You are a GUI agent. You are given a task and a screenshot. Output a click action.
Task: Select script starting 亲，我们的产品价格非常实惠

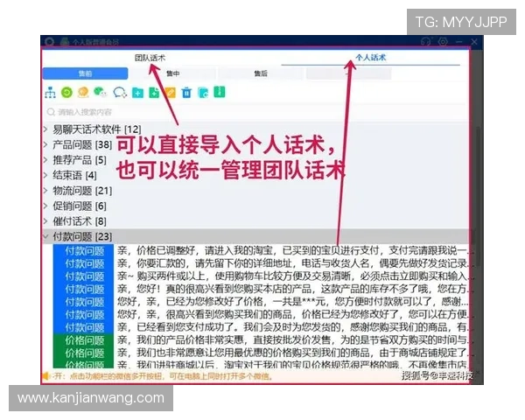click(x=294, y=340)
